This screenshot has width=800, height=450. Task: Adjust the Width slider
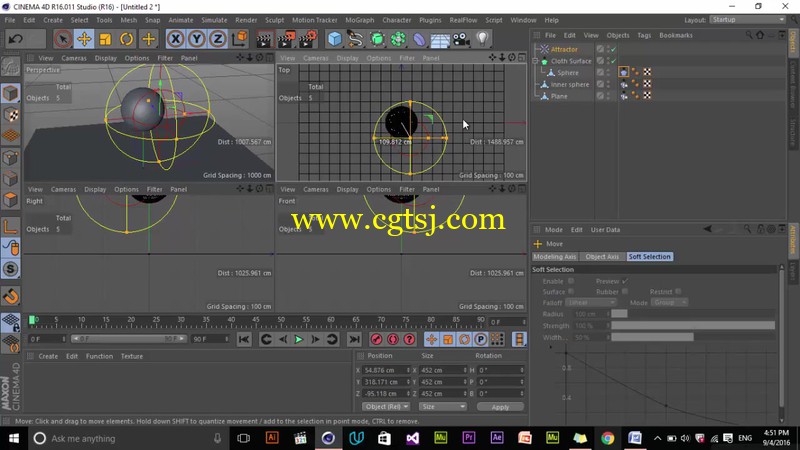click(x=693, y=337)
